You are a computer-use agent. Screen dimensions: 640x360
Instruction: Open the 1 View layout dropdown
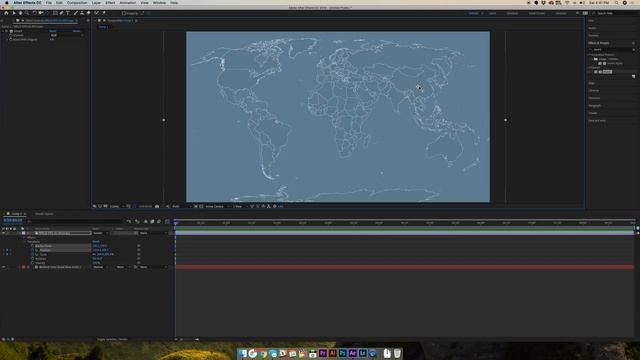(240, 207)
